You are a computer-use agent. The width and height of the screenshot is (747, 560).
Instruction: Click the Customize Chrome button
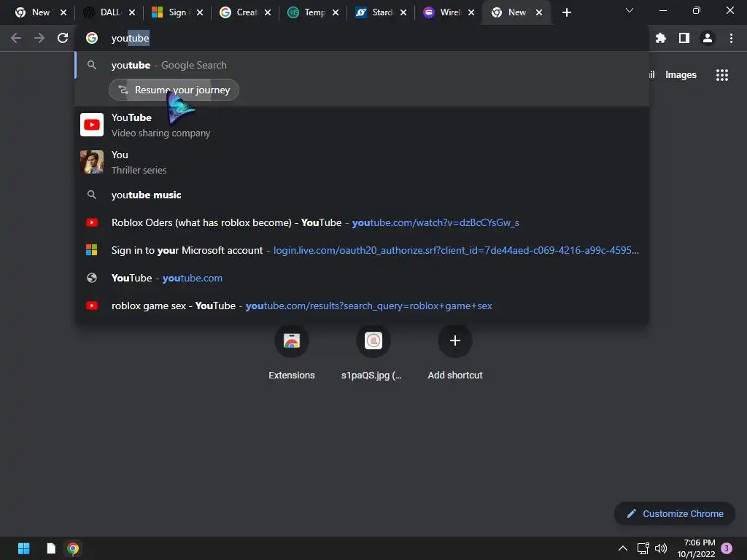(x=675, y=514)
